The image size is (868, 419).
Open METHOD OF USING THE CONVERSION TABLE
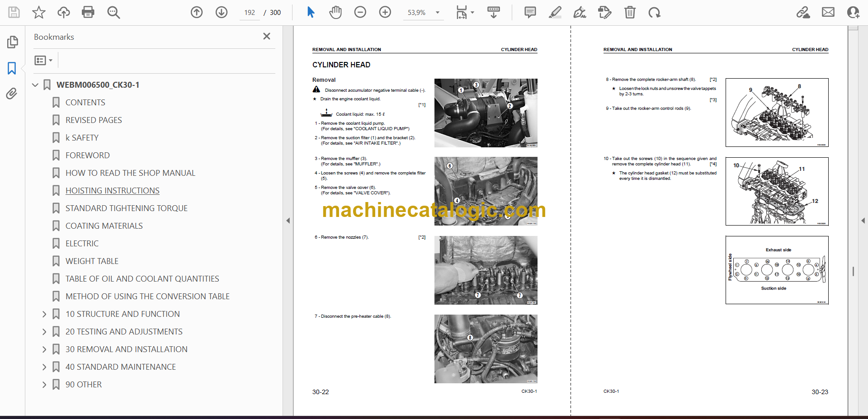(147, 297)
